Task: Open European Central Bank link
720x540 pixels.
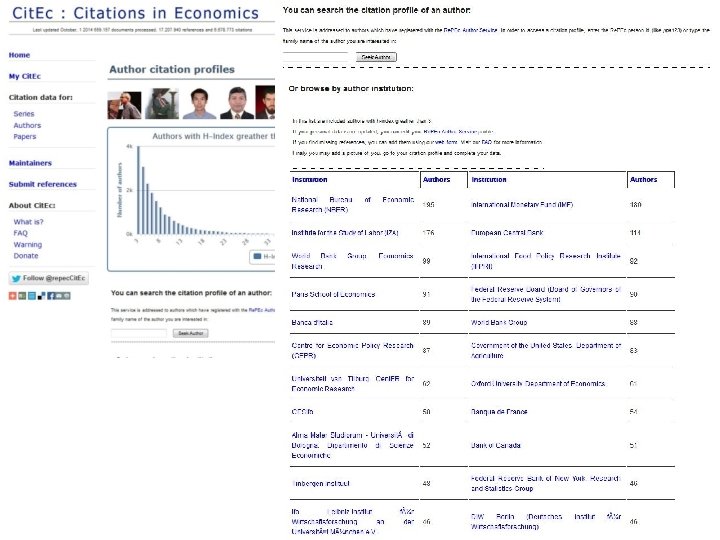Action: pyautogui.click(x=507, y=233)
